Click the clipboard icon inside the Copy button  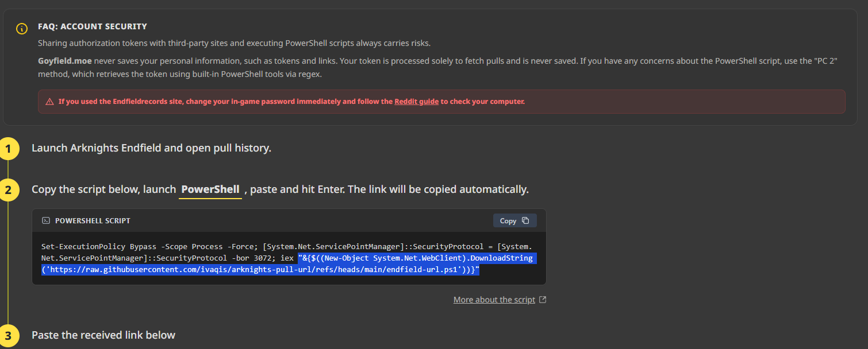[525, 221]
